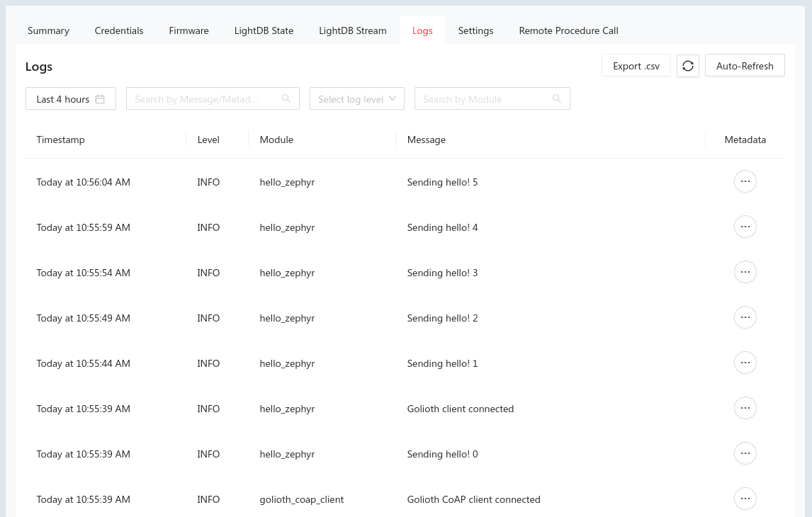Click the manual refresh icon next to Export .csv
The width and height of the screenshot is (812, 517).
click(687, 65)
